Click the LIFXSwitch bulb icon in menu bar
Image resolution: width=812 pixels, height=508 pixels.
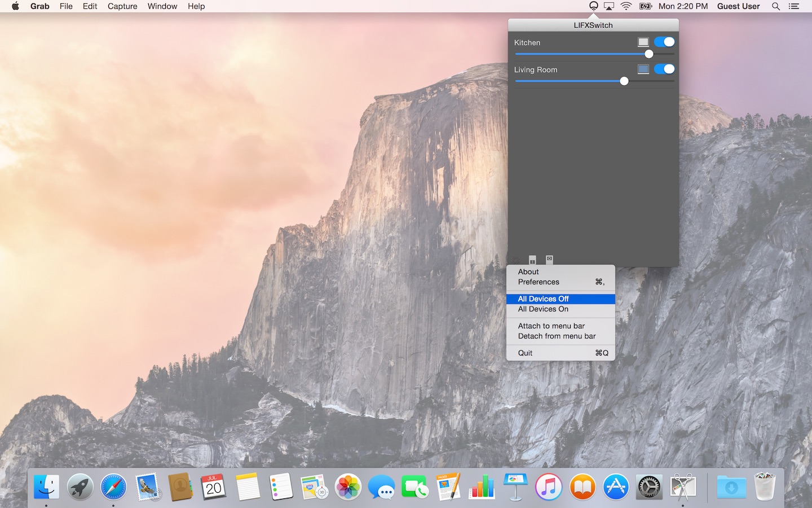pyautogui.click(x=593, y=6)
